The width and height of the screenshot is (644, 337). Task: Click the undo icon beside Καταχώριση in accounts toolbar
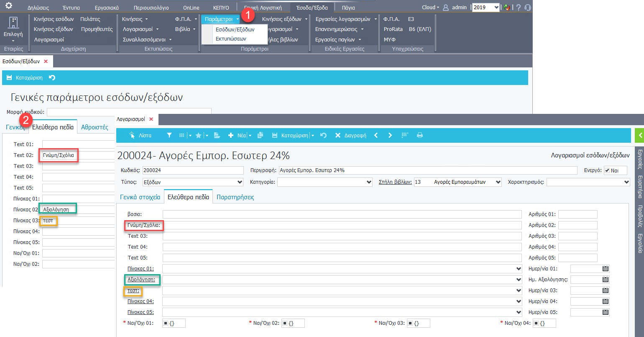[323, 135]
